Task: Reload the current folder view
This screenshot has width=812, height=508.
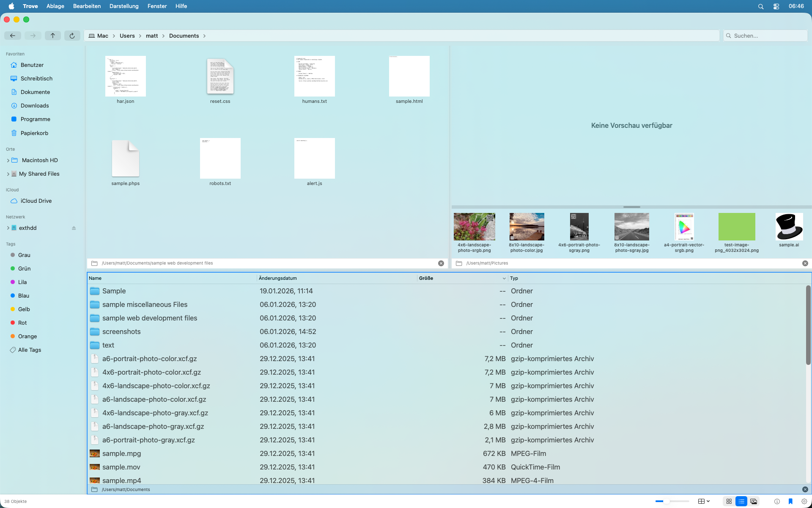Action: click(x=72, y=36)
